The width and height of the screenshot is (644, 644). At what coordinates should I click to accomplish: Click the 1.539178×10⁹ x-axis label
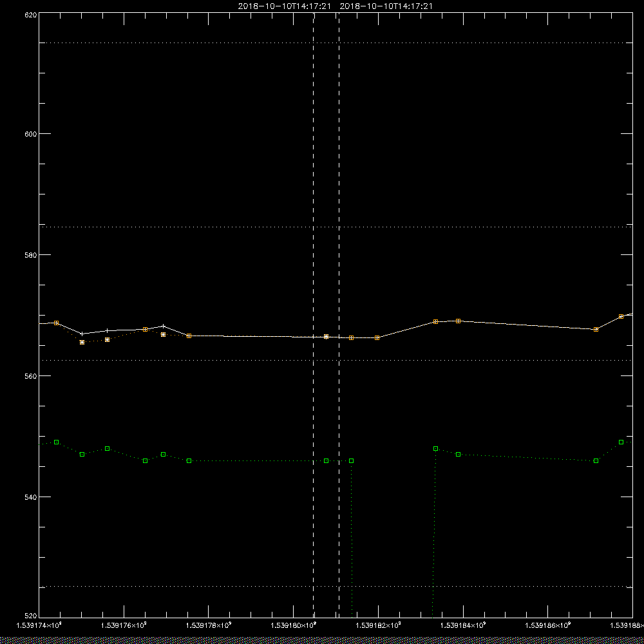[209, 625]
